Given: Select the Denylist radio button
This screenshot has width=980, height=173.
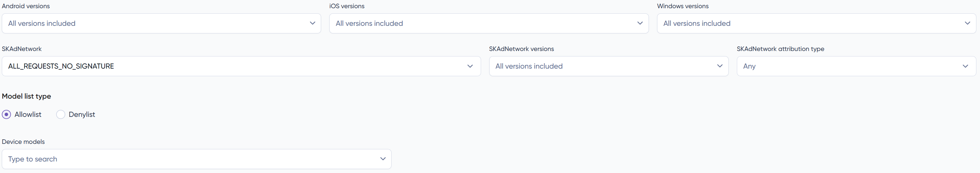Looking at the screenshot, I should point(60,114).
